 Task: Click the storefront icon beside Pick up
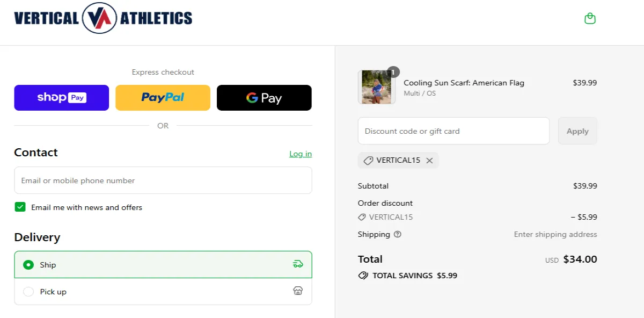pyautogui.click(x=298, y=291)
